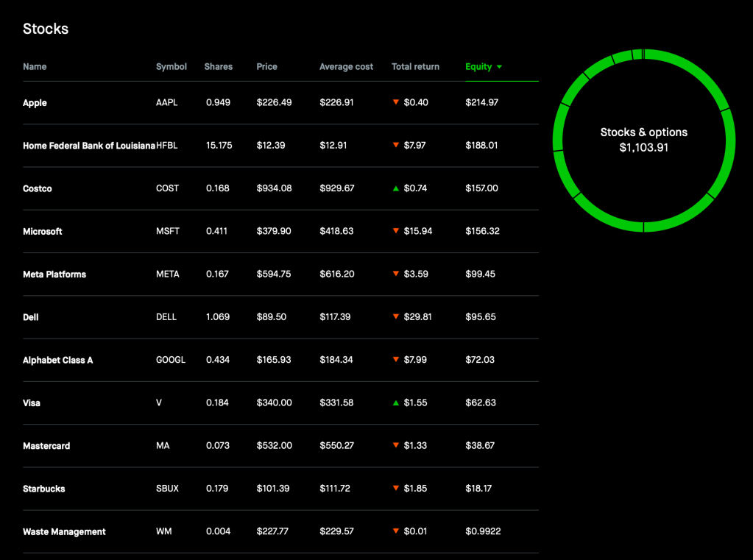Sort the table by Symbol column
The width and height of the screenshot is (753, 560).
[x=172, y=67]
